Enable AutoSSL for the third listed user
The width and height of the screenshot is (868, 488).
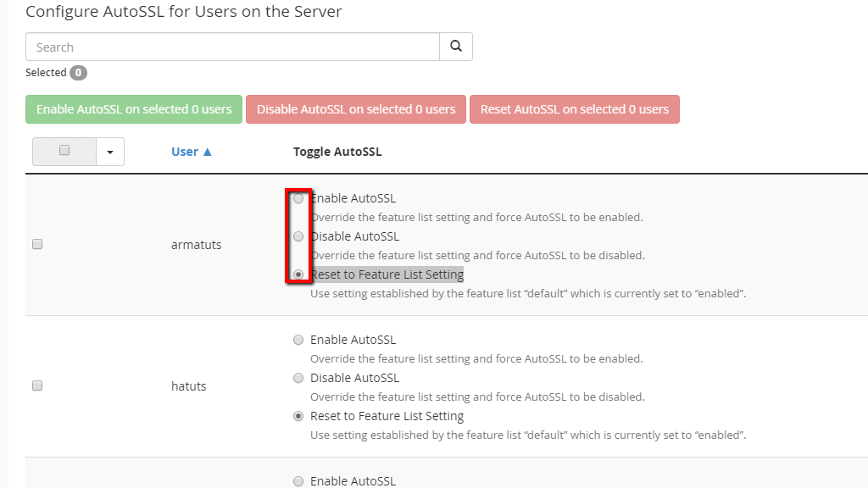pos(298,480)
